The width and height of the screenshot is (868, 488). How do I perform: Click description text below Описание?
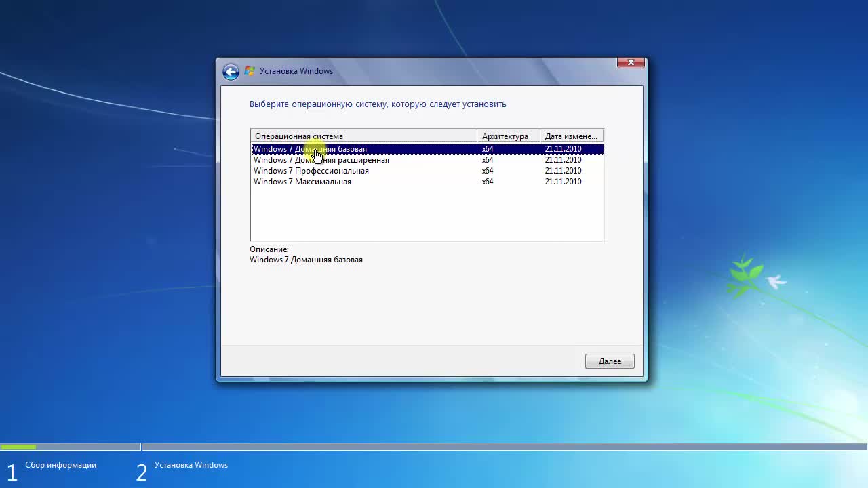pos(306,260)
